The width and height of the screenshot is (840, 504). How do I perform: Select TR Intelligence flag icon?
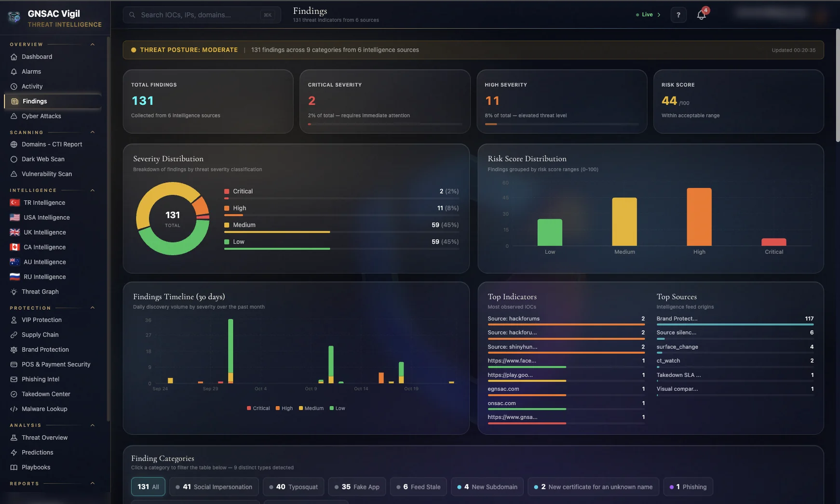pos(15,203)
